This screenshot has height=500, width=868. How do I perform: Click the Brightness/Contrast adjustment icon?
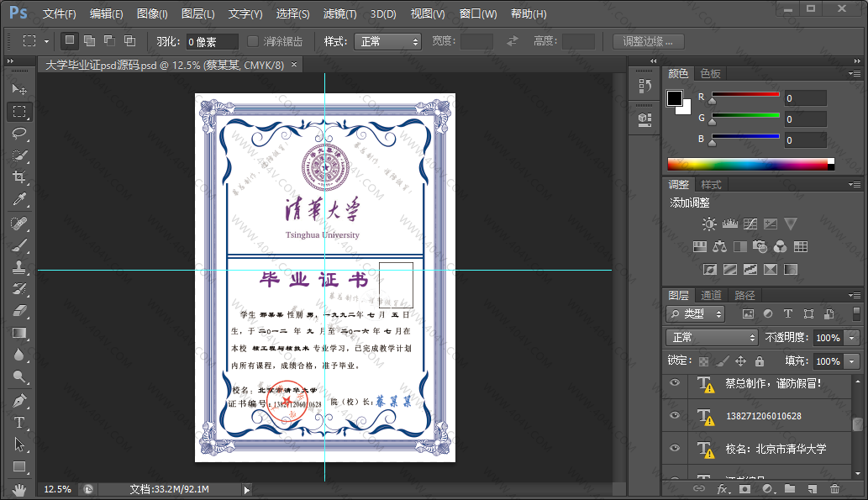point(709,224)
